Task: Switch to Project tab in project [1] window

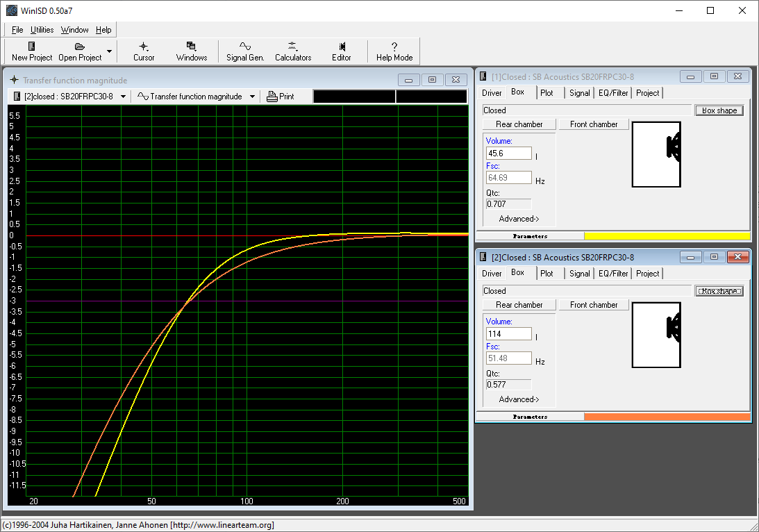Action: pyautogui.click(x=648, y=93)
